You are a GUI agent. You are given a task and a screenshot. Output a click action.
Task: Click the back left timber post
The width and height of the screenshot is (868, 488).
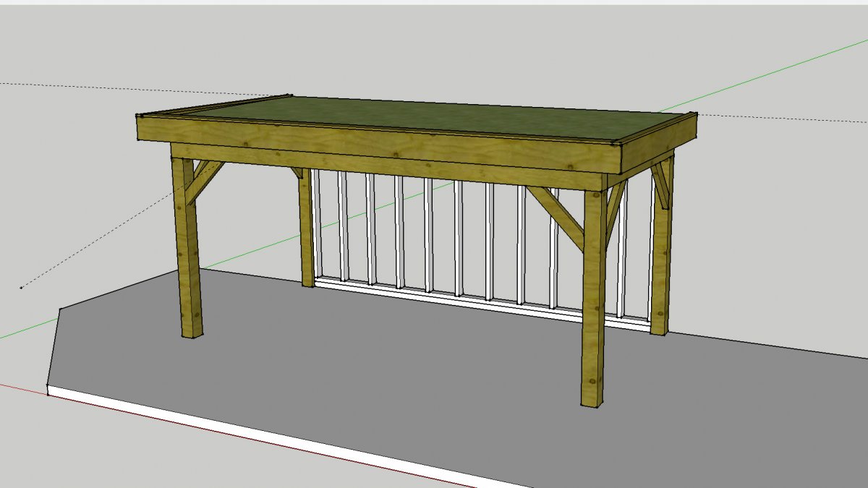point(306,231)
